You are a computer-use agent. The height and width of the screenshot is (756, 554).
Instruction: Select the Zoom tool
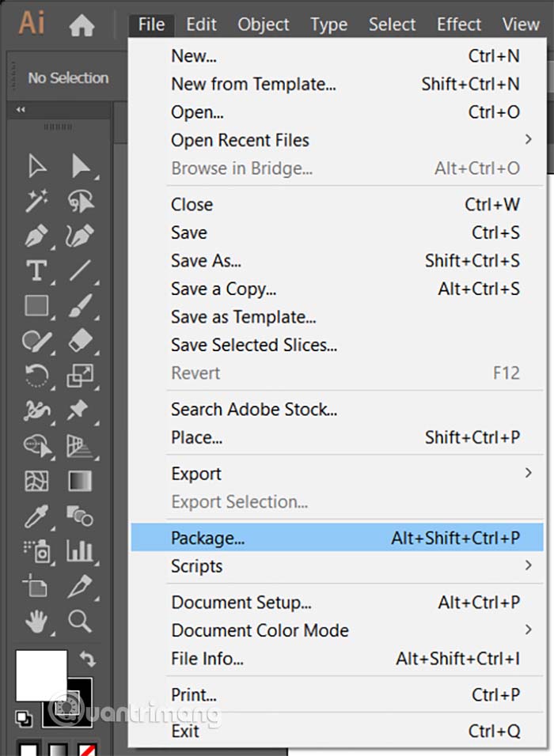coord(80,621)
